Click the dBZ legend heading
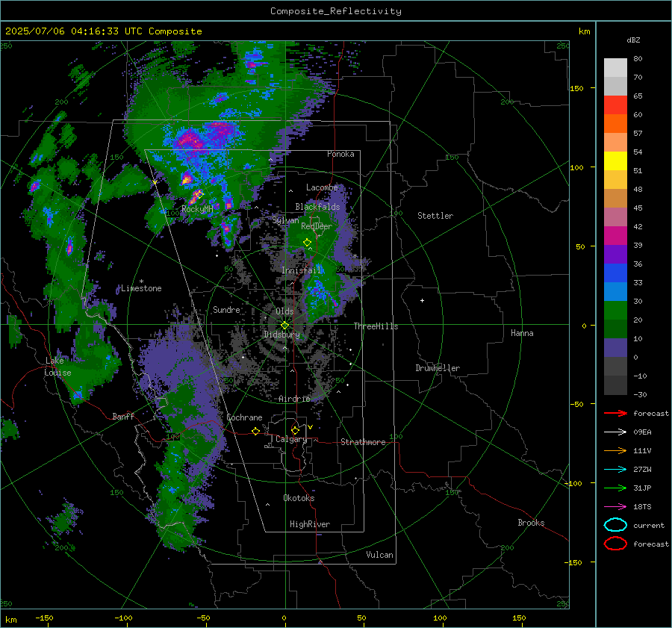The width and height of the screenshot is (672, 628). 633,40
